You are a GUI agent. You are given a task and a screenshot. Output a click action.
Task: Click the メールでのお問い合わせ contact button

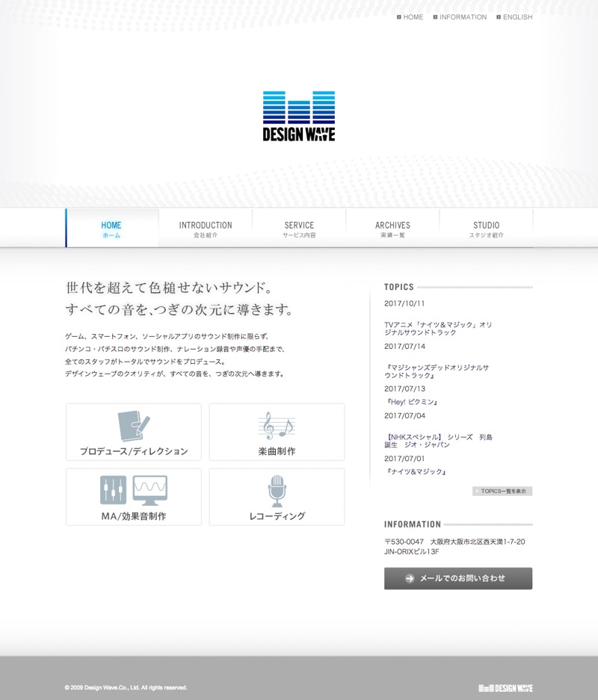458,578
